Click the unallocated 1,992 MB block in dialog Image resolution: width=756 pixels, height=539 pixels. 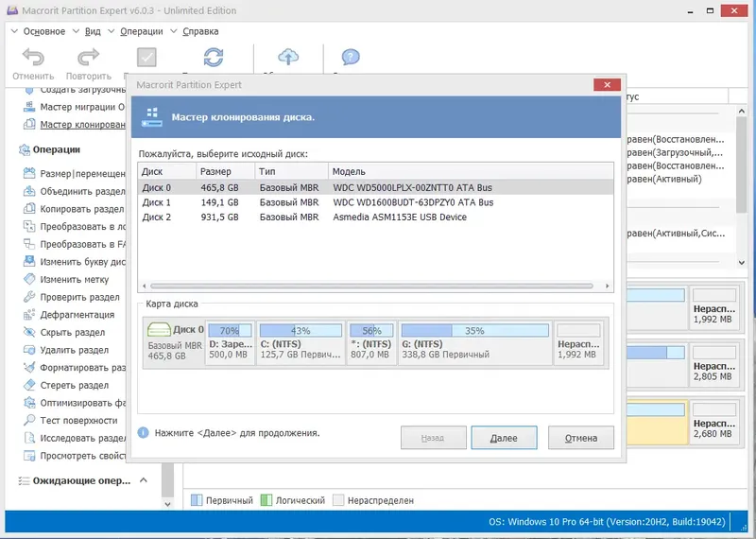point(578,342)
